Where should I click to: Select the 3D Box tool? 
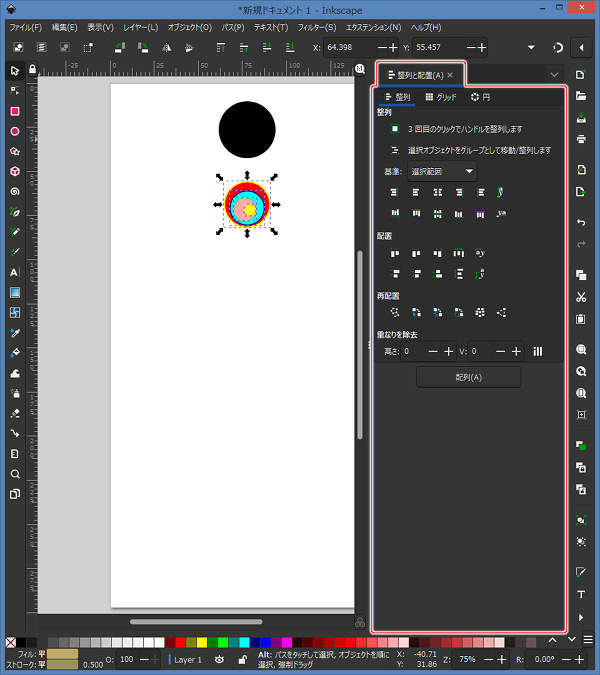point(15,171)
